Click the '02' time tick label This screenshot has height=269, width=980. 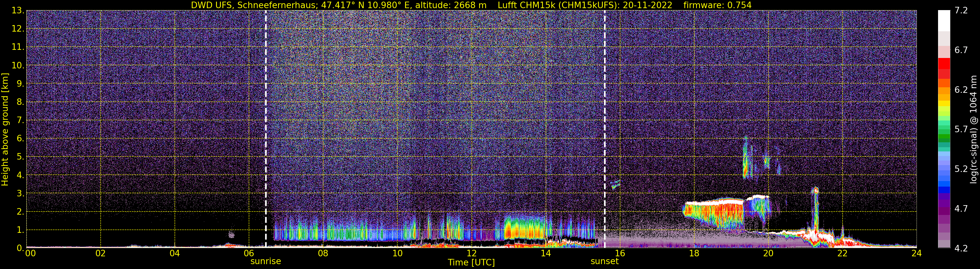[101, 253]
